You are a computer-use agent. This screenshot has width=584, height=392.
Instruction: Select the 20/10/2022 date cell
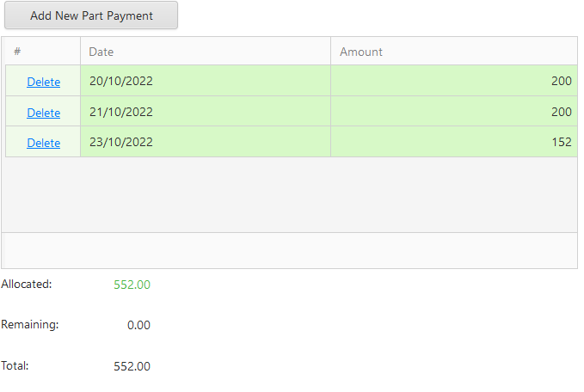[x=120, y=81]
